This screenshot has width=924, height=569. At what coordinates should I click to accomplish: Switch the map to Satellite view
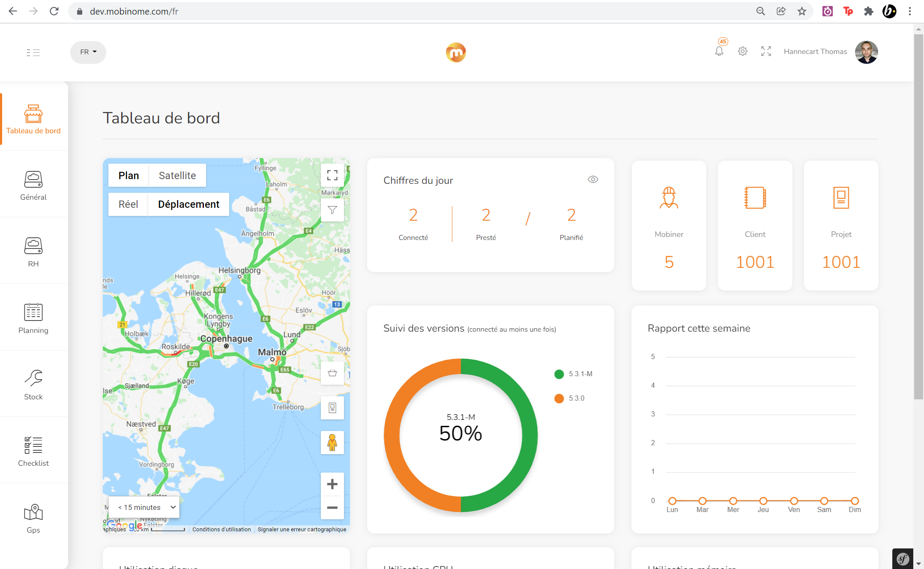coord(177,176)
